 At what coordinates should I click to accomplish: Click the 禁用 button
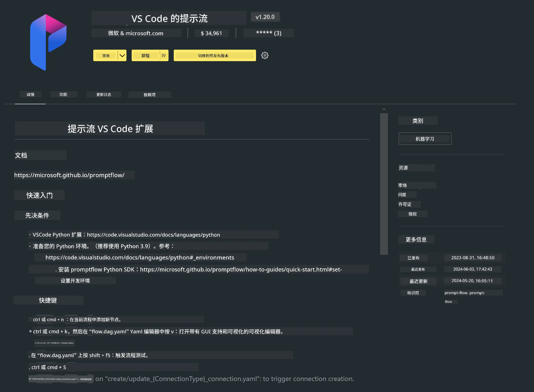[x=106, y=55]
